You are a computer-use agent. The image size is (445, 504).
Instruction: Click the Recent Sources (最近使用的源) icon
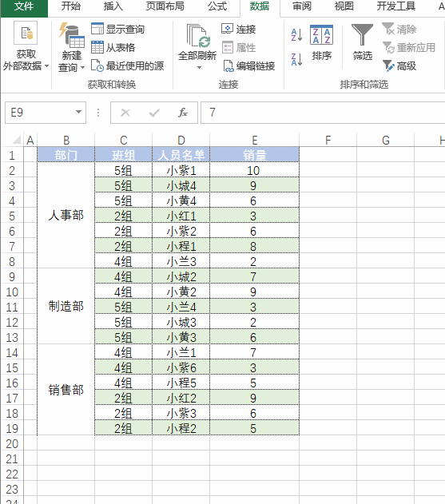point(97,65)
